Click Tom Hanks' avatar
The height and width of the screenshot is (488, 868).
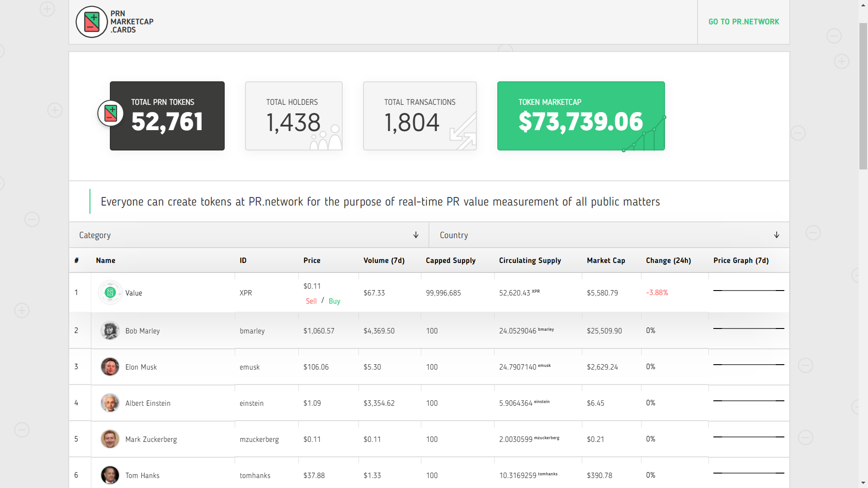point(110,475)
